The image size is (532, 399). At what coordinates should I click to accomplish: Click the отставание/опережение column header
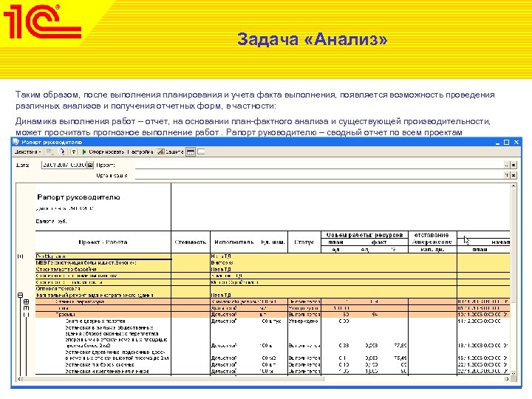click(x=432, y=239)
